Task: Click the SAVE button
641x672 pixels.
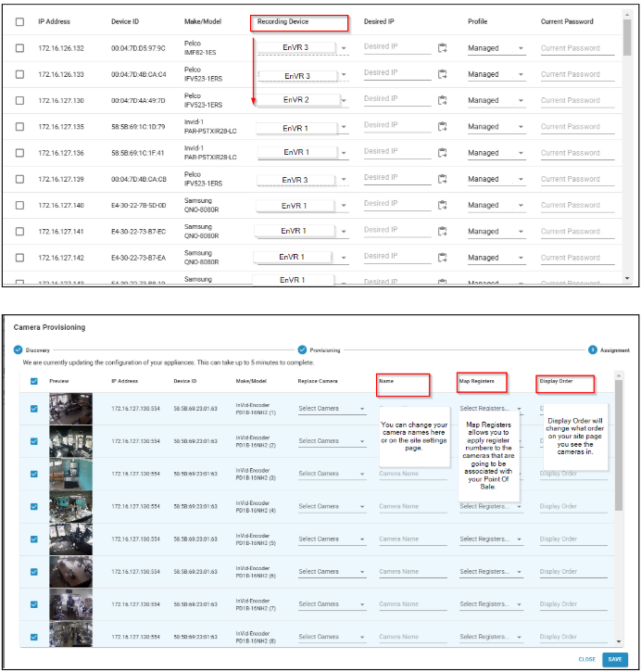Action: click(x=613, y=659)
